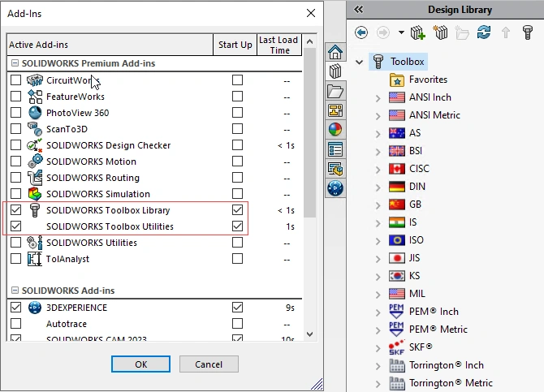
Task: Click OK in Add-Ins dialog
Action: point(140,364)
